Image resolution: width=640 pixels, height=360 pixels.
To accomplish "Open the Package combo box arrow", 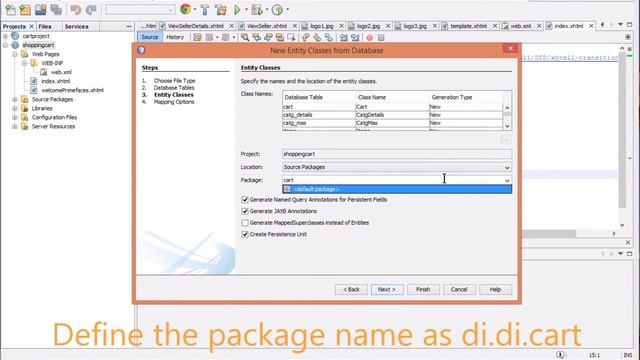I will pyautogui.click(x=507, y=180).
